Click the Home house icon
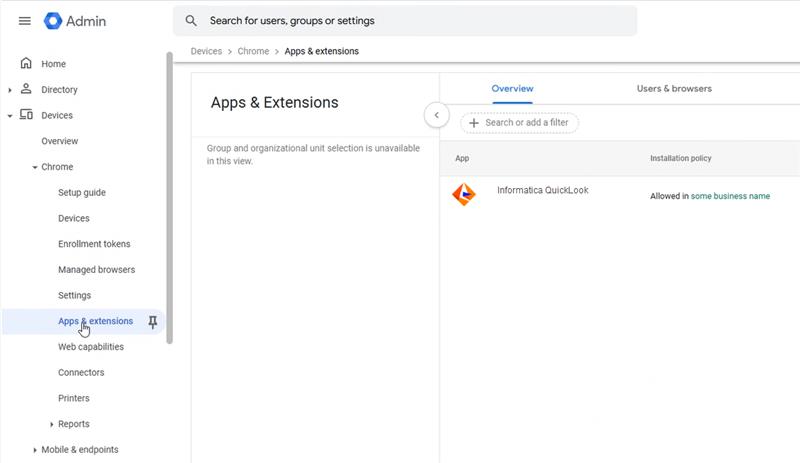Viewport: 800px width, 463px height. (x=26, y=63)
